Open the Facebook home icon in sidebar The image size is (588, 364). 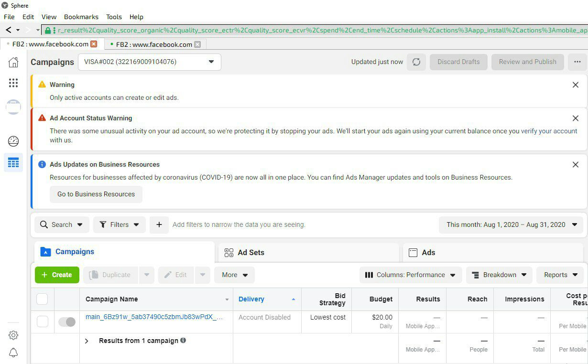13,62
